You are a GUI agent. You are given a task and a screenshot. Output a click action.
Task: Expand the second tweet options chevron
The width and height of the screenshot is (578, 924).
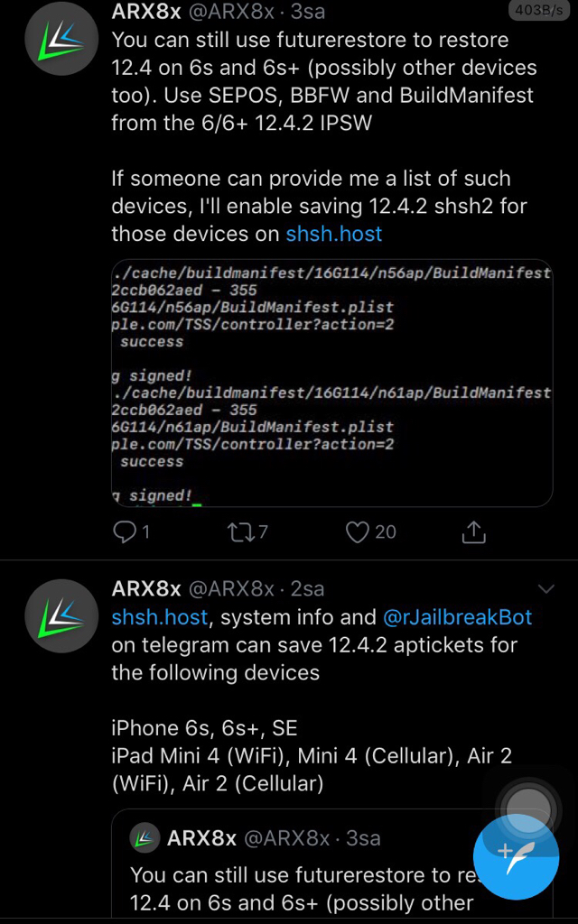pos(545,589)
